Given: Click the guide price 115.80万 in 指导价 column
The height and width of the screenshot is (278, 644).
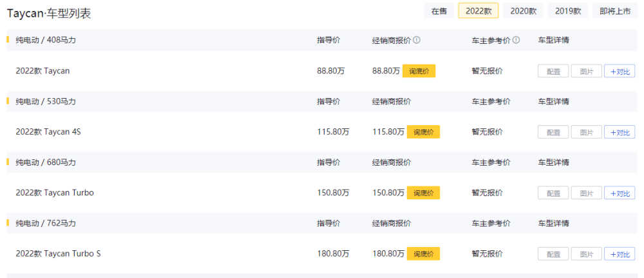Looking at the screenshot, I should [x=333, y=132].
